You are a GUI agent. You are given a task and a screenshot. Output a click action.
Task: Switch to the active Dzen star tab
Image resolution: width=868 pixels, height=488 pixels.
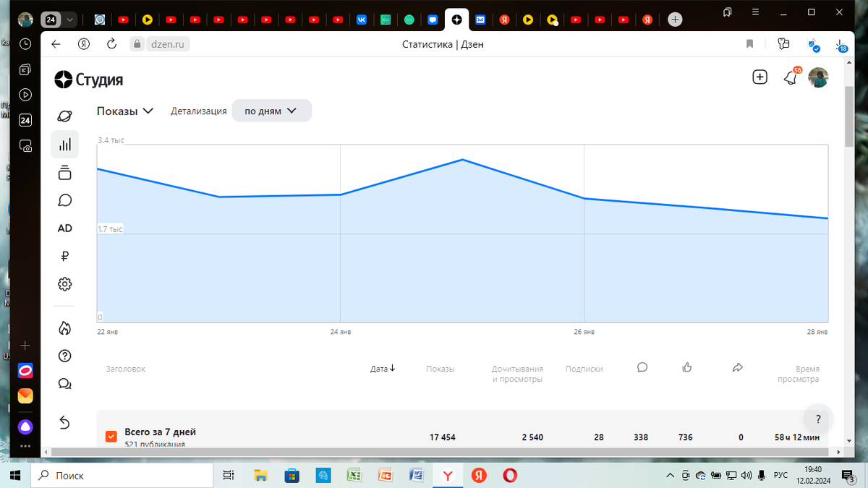pyautogui.click(x=457, y=20)
